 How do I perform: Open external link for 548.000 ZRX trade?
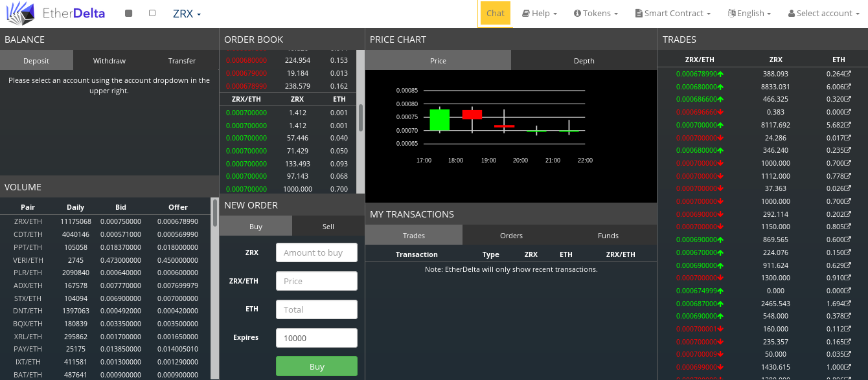pos(848,316)
